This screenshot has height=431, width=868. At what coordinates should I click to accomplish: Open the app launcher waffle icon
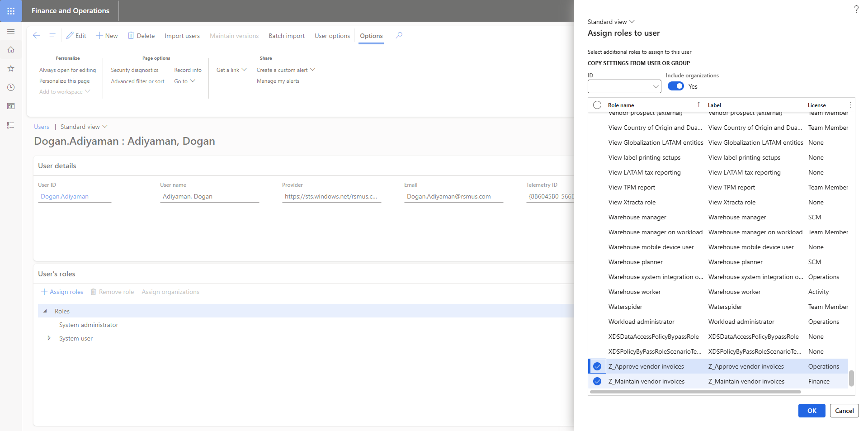[11, 11]
